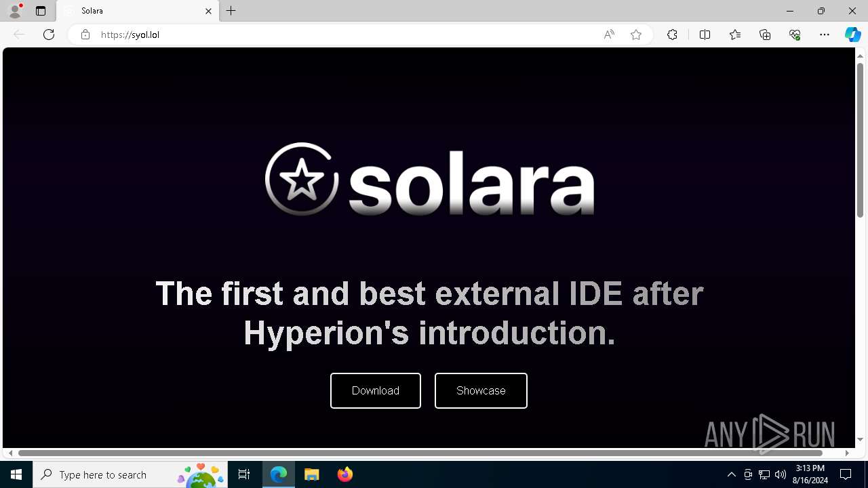Open File Explorer on the taskbar
The height and width of the screenshot is (488, 868).
[312, 474]
